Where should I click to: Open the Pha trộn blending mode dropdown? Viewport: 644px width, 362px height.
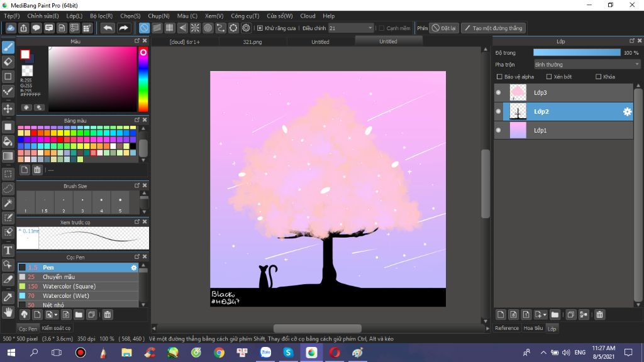586,64
